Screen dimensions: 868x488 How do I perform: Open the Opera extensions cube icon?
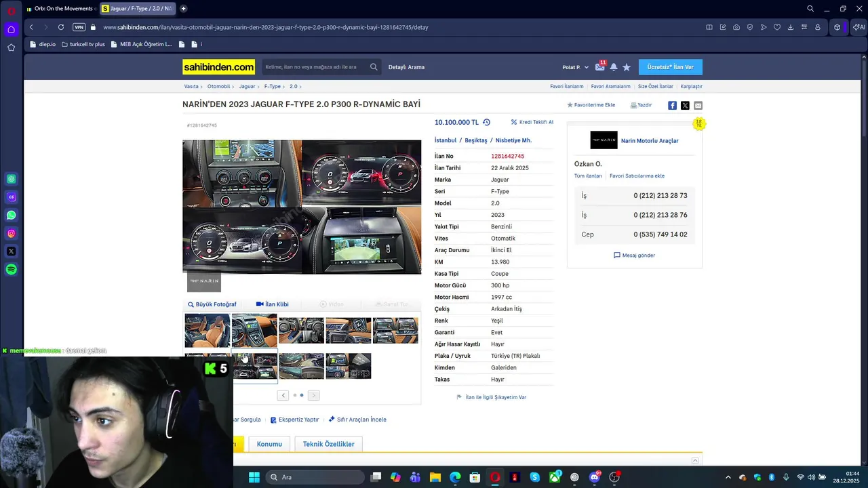click(837, 27)
